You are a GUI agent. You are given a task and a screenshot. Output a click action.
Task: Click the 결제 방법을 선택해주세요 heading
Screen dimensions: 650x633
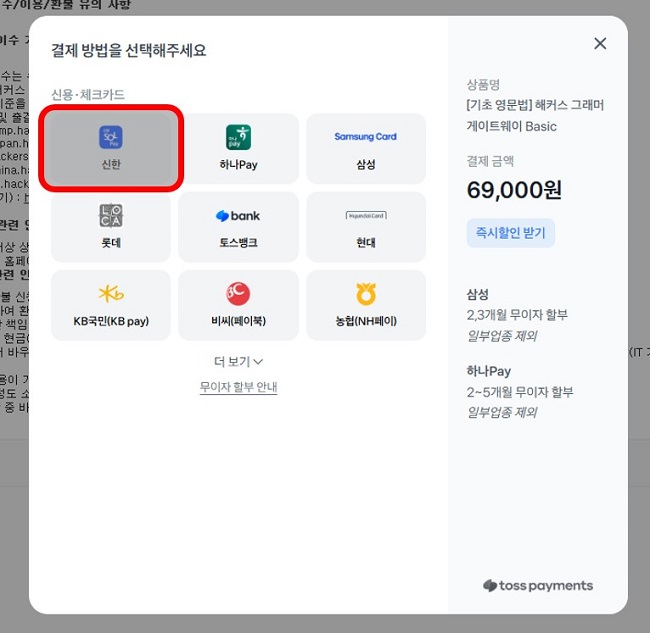coord(129,50)
